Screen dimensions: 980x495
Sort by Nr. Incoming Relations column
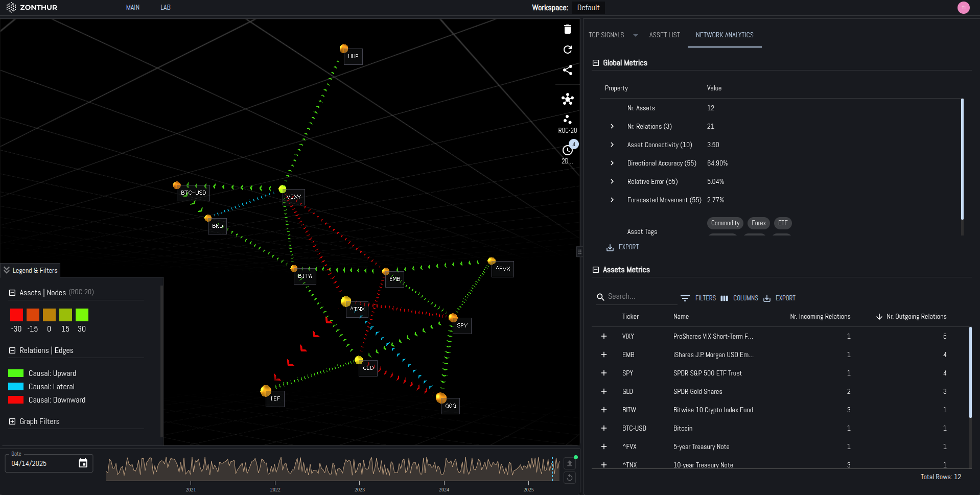tap(820, 317)
